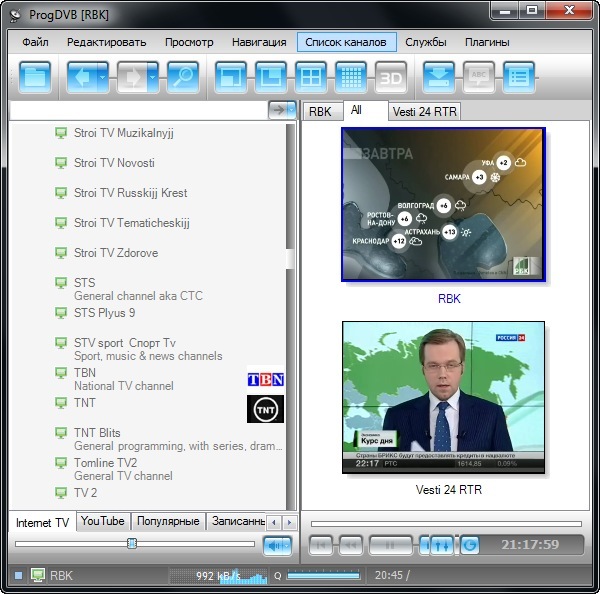Toggle the speaker mute button

[277, 545]
